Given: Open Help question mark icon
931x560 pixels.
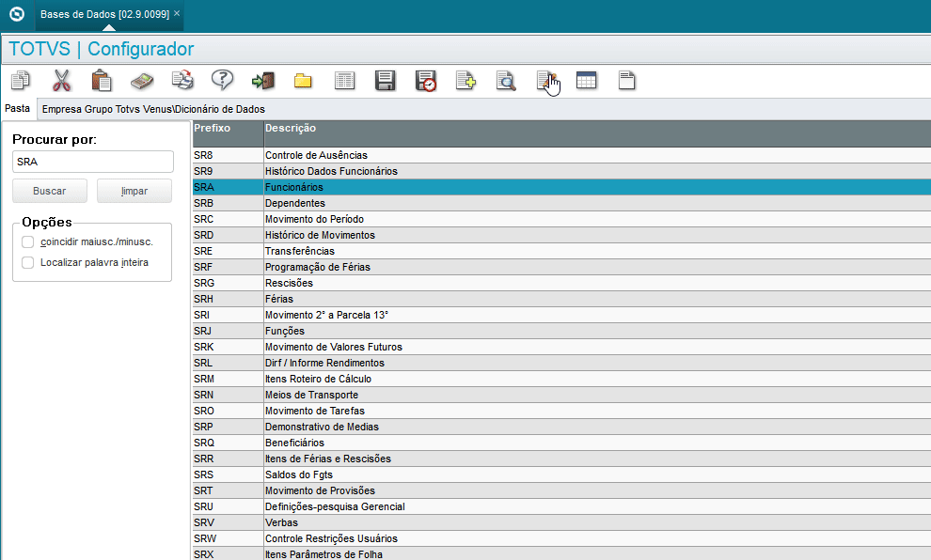Looking at the screenshot, I should tap(223, 80).
